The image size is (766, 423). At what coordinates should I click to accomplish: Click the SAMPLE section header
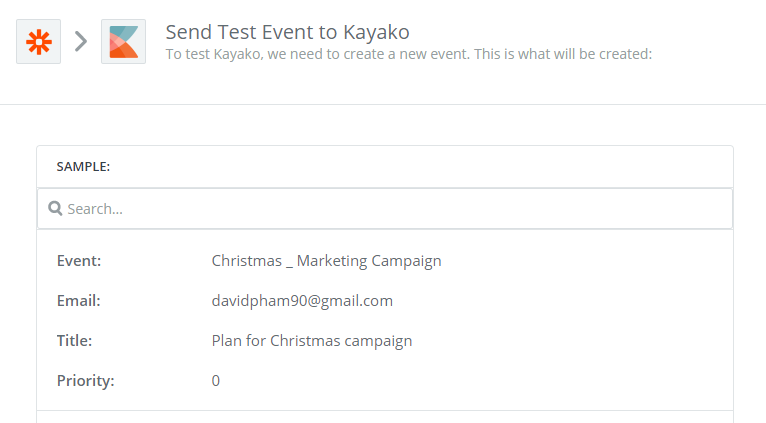point(83,167)
